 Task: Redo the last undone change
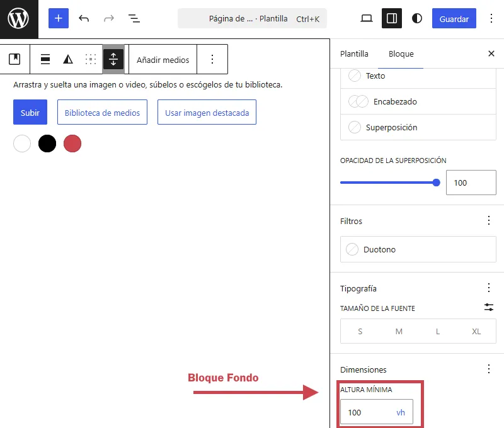pyautogui.click(x=109, y=18)
